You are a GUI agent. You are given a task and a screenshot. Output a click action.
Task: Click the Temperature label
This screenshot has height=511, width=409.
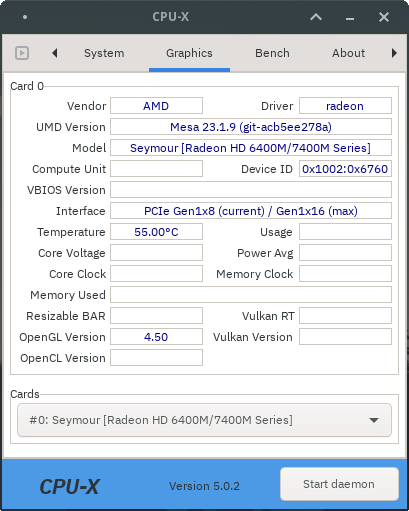point(71,232)
